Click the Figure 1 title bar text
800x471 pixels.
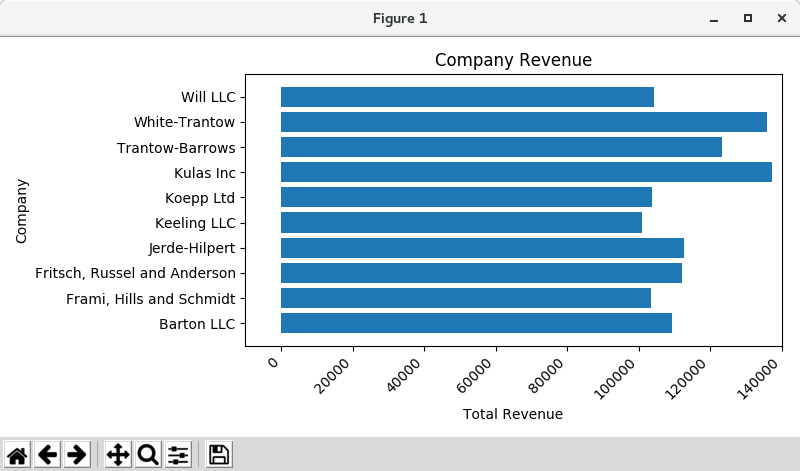pos(399,19)
